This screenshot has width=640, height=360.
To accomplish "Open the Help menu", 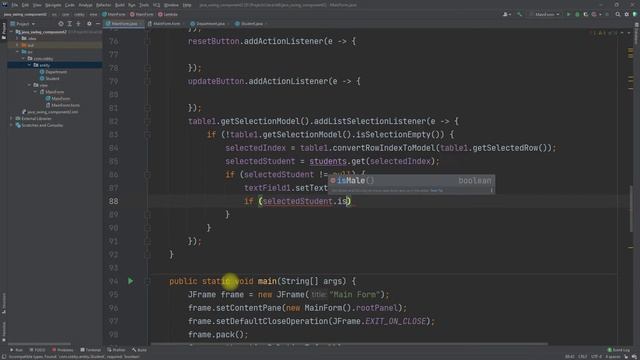I will (x=187, y=5).
